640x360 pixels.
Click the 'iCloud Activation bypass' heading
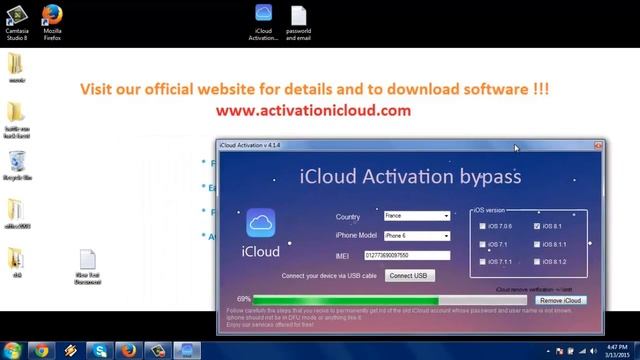[410, 176]
